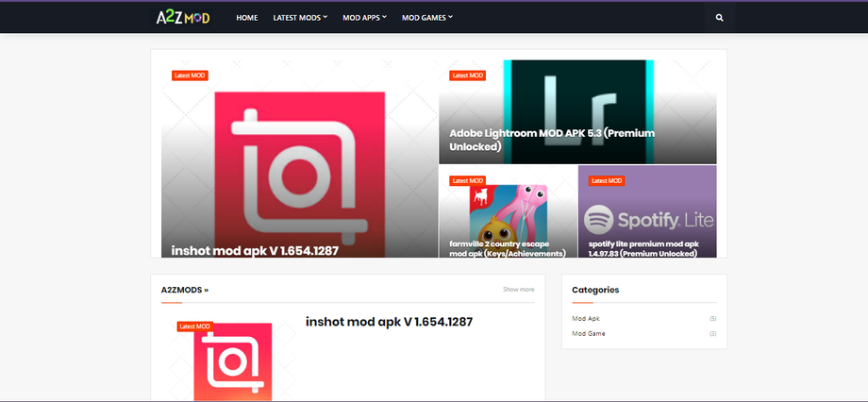Viewport: 868px width, 402px height.
Task: Click the (3) count beside Mod Game
Action: [x=713, y=333]
